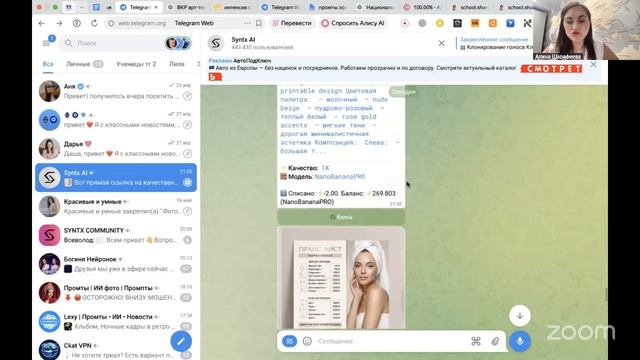The width and height of the screenshot is (640, 360).
Task: Click the Перевести translate button
Action: pyautogui.click(x=292, y=23)
